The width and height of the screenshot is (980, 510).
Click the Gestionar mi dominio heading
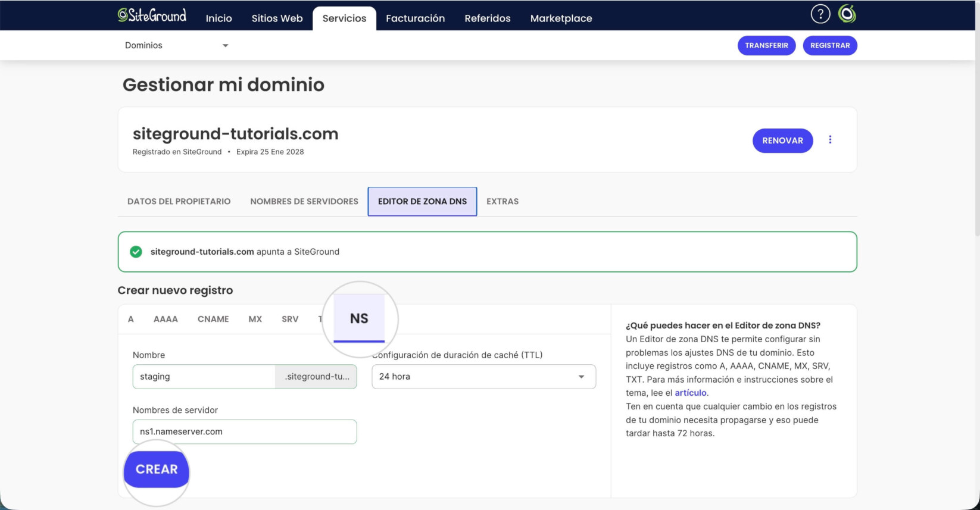point(223,85)
